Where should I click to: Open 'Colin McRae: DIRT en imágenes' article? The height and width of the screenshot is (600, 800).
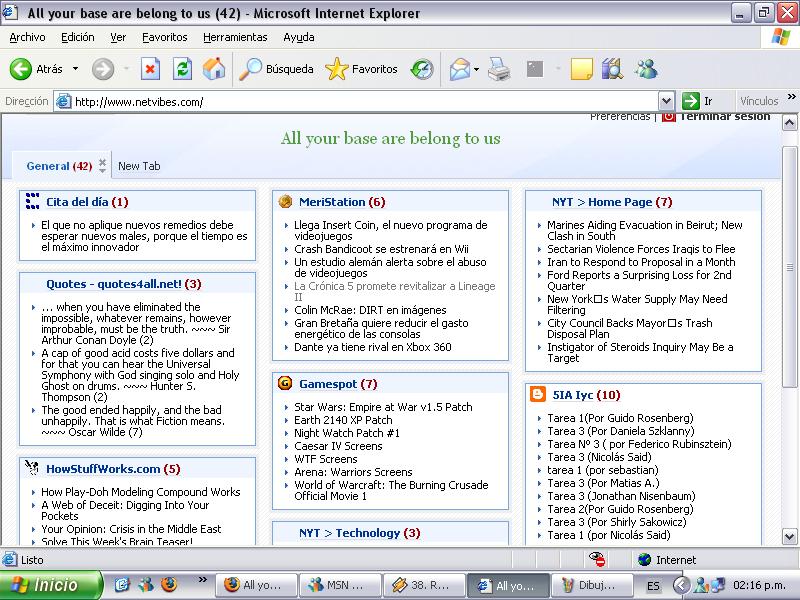(370, 310)
